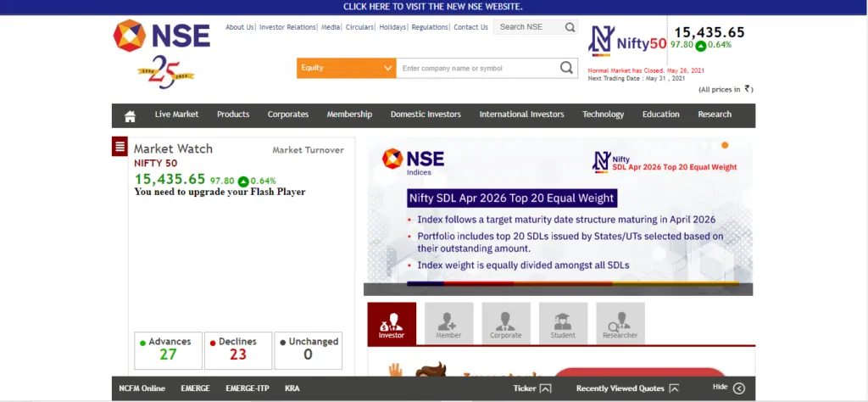Open the Nifty50 logo in header
The width and height of the screenshot is (868, 402).
[627, 41]
